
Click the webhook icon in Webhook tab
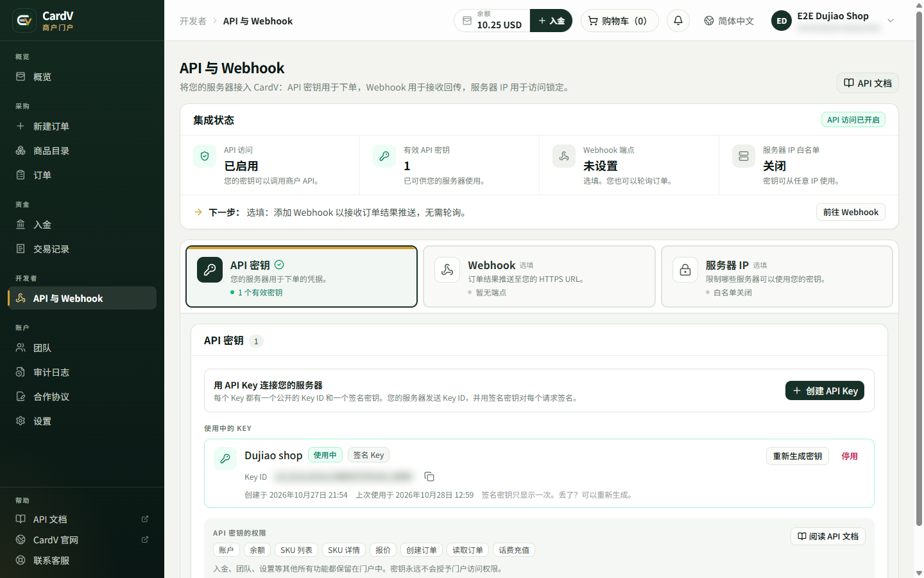click(x=447, y=270)
